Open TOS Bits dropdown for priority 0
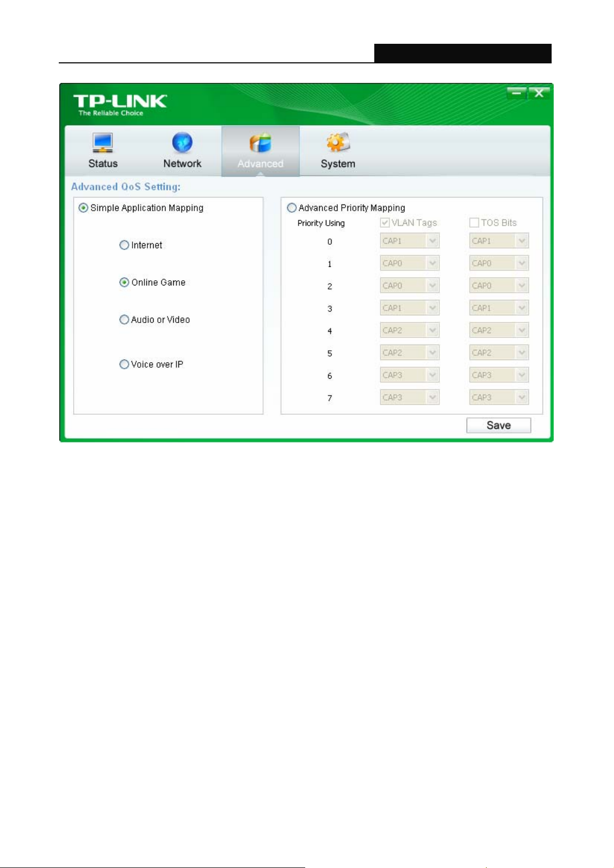This screenshot has width=614, height=868. [499, 241]
